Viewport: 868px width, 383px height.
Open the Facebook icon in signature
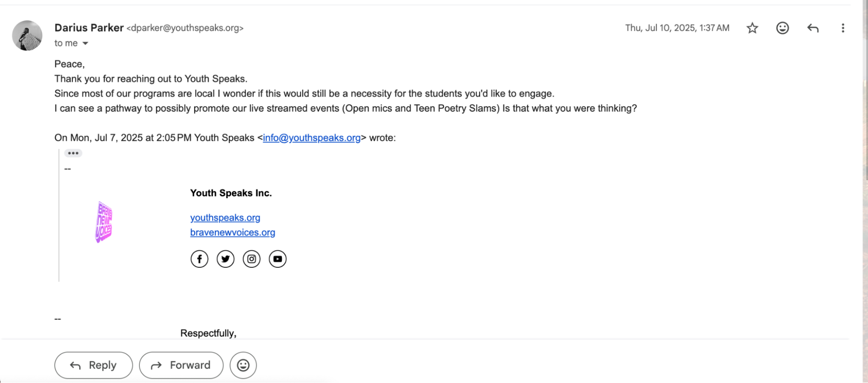click(199, 259)
